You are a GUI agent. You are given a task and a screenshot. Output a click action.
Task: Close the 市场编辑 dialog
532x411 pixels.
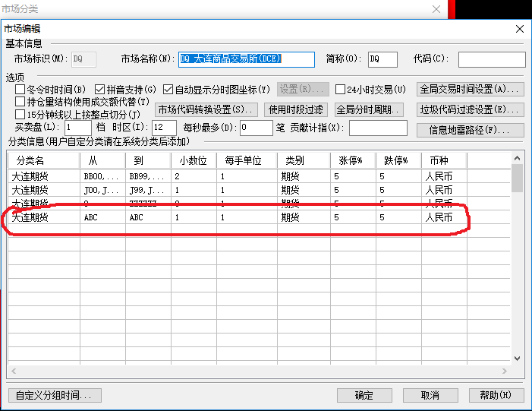tap(520, 29)
